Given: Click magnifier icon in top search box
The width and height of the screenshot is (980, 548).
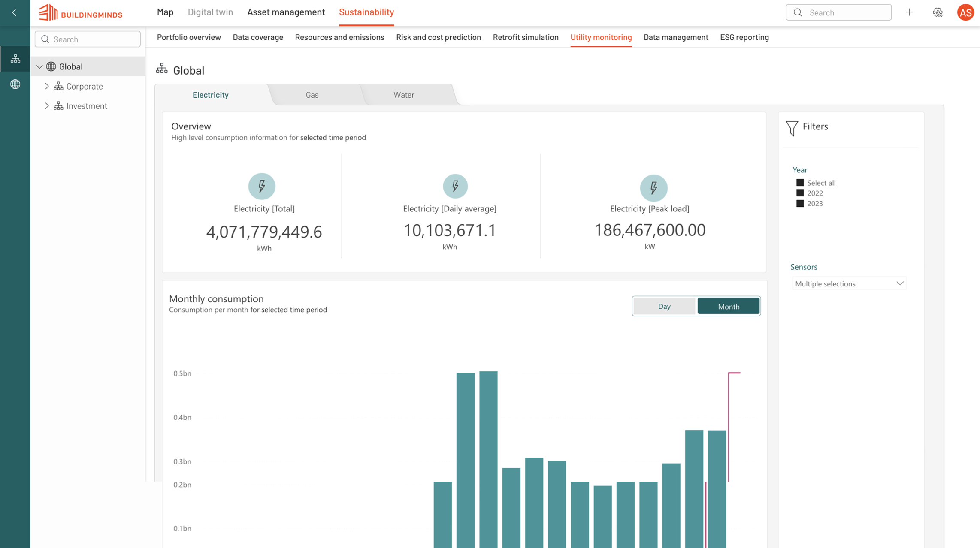Looking at the screenshot, I should pos(798,12).
